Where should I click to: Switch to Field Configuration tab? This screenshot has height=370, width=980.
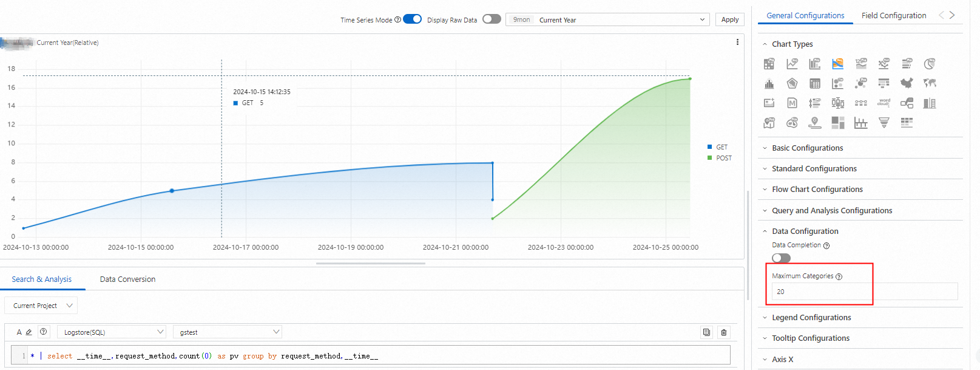click(x=894, y=15)
